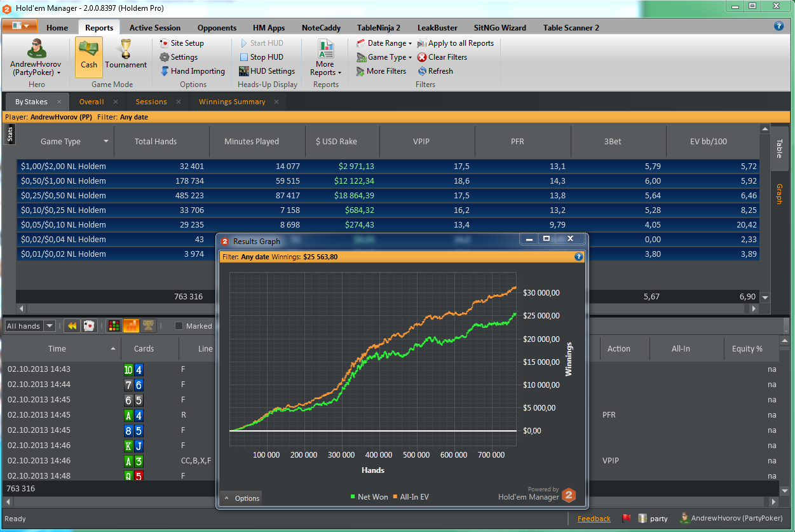Open the LeakBuster tab
This screenshot has height=532, width=795.
click(x=437, y=27)
